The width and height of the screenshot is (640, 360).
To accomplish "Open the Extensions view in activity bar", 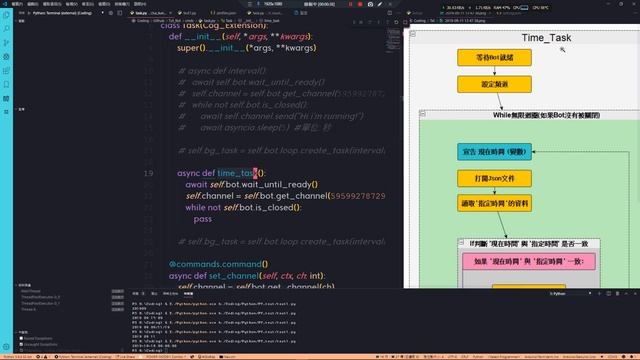I will coord(6,71).
